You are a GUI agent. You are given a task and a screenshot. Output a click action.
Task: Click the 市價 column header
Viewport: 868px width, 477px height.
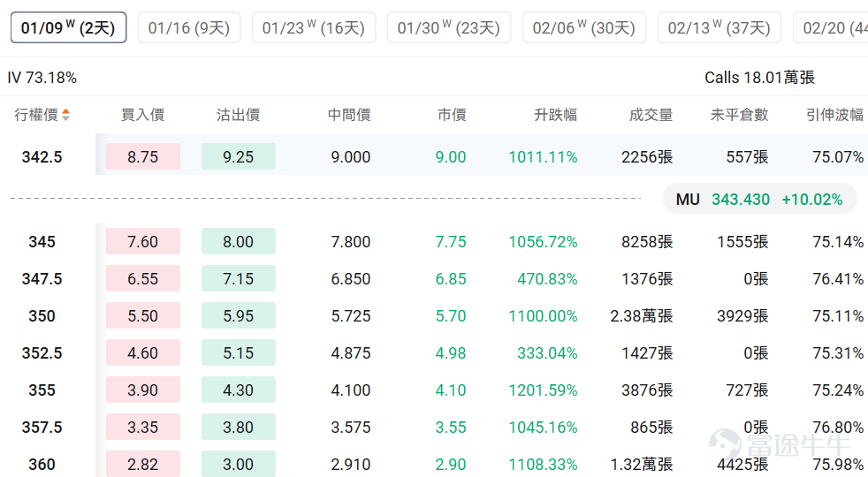(x=452, y=115)
